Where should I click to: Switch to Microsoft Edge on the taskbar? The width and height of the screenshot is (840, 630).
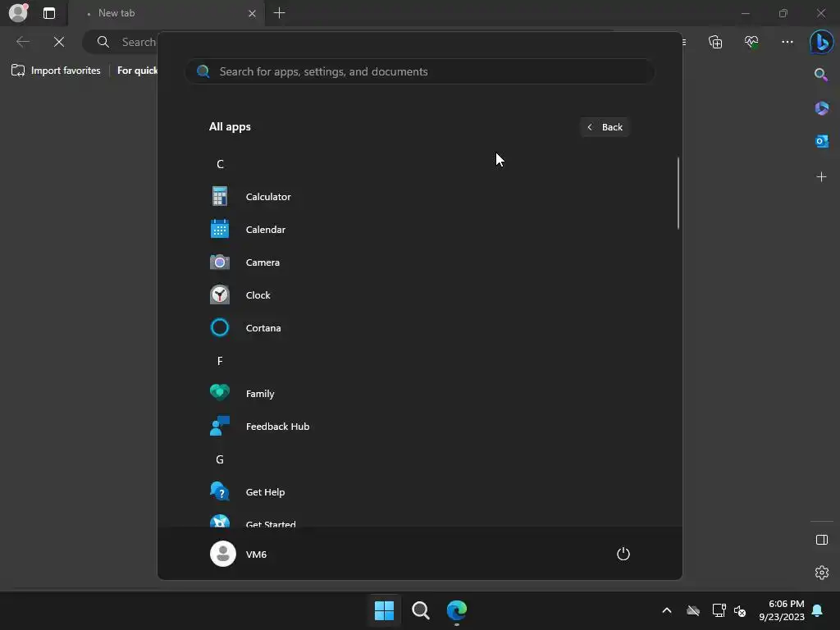point(456,610)
